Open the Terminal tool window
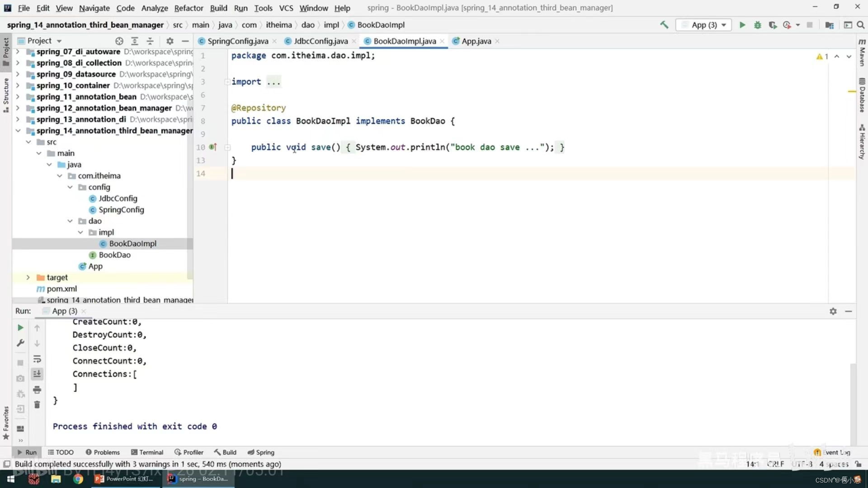The image size is (868, 488). (x=147, y=452)
